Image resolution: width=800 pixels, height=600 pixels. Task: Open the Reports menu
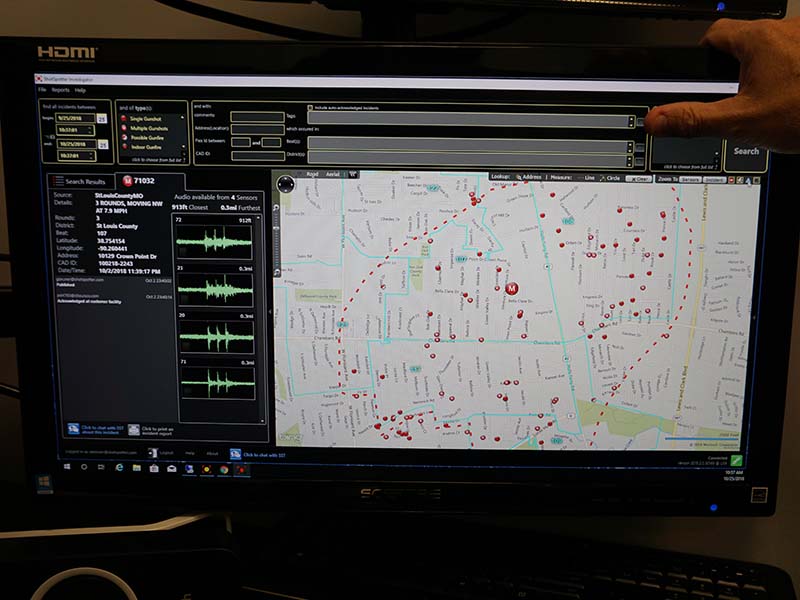[60, 90]
